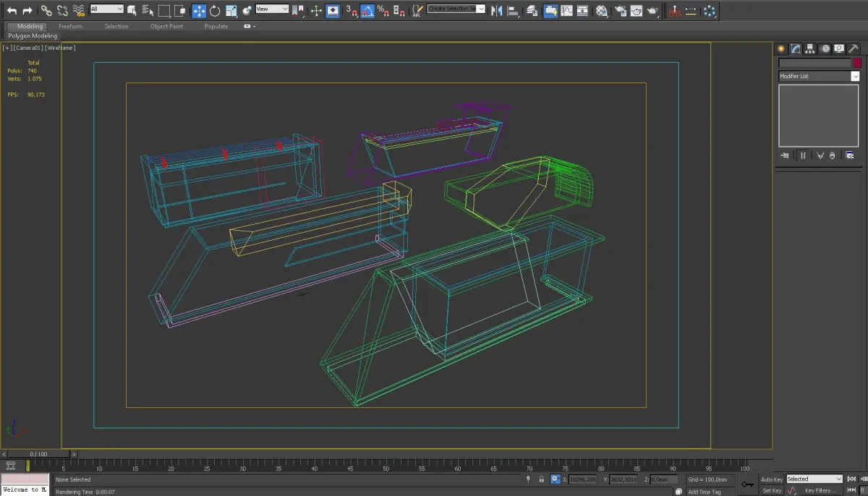The image size is (868, 496).
Task: Switch to the Utilities hammer tab
Action: point(854,49)
